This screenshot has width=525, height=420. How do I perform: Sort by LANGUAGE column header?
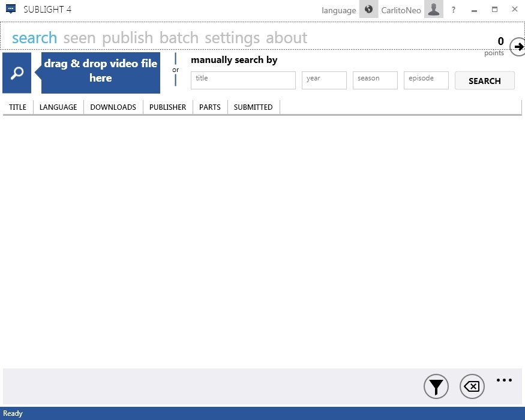(x=58, y=107)
